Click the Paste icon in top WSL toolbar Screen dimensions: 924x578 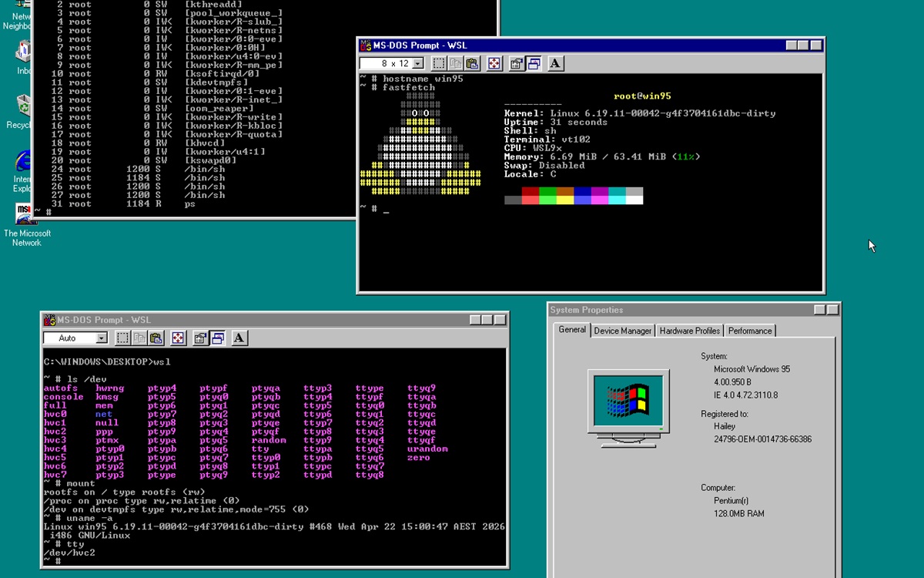[474, 63]
